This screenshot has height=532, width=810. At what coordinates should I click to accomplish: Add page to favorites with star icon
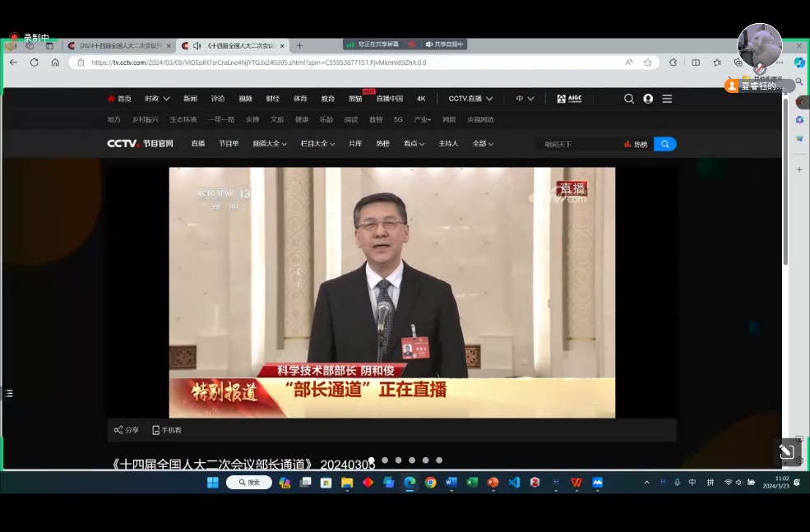(x=648, y=62)
